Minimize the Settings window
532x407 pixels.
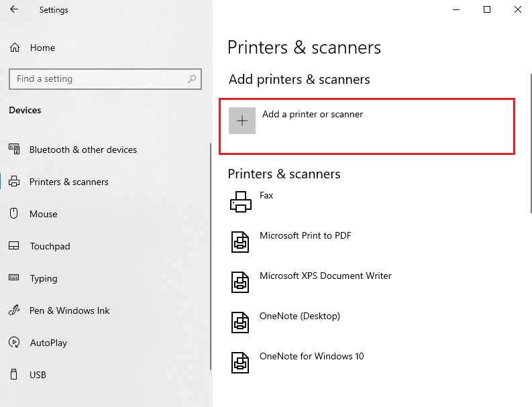pos(456,9)
